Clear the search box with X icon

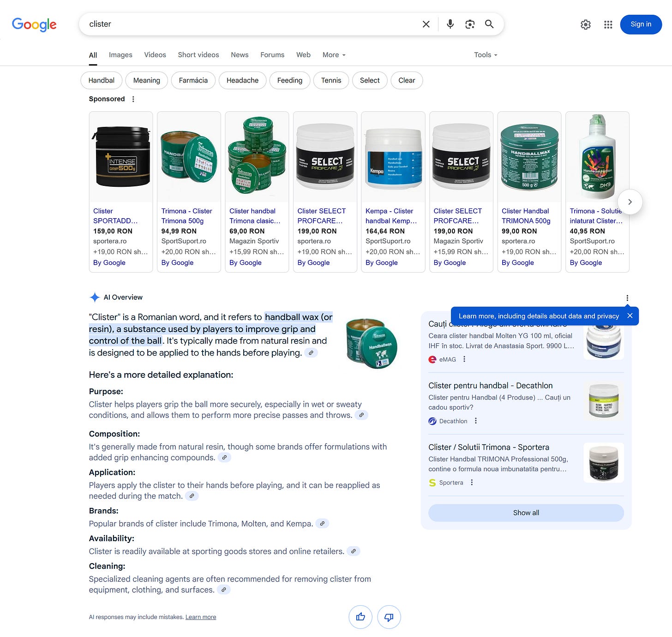[x=426, y=24]
